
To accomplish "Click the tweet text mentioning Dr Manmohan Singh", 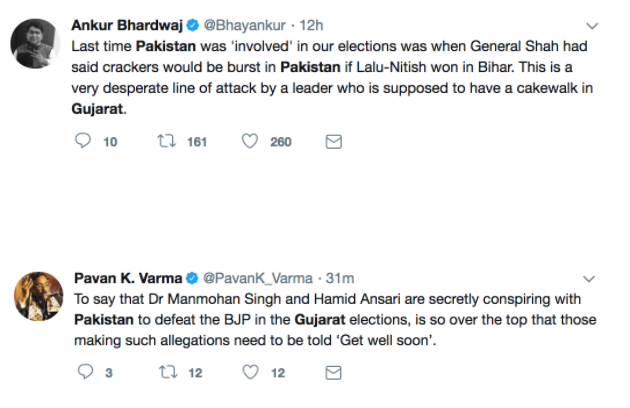I will (x=300, y=298).
